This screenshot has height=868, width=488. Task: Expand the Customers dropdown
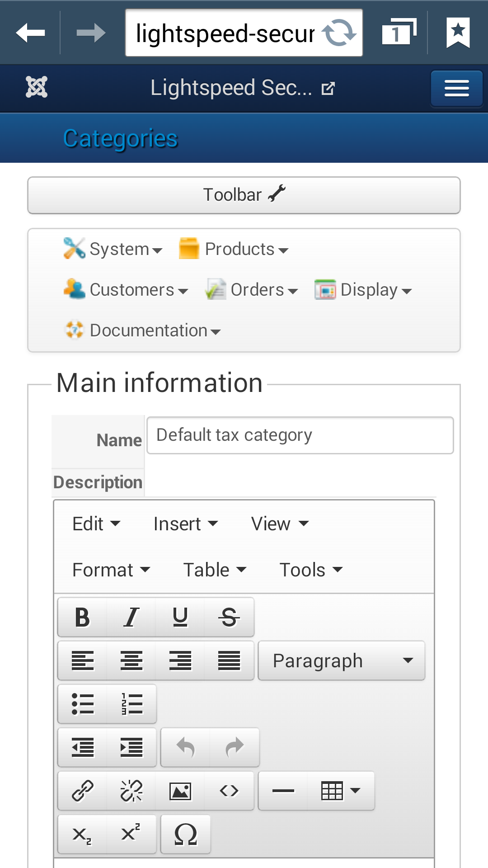click(126, 290)
